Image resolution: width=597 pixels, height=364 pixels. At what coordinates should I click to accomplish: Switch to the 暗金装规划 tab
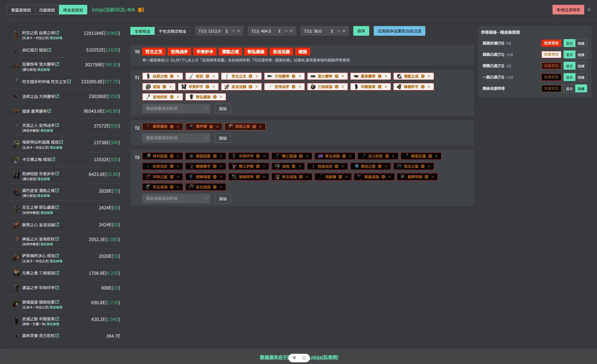[73, 10]
